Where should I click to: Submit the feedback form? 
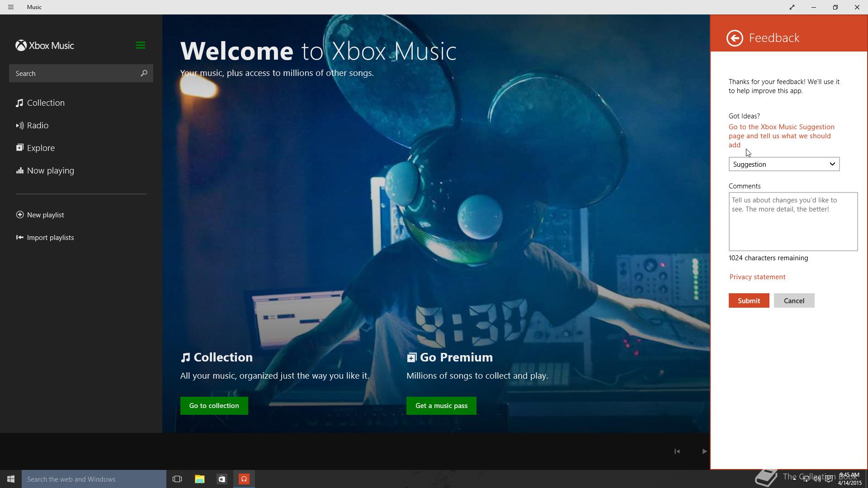pos(749,301)
